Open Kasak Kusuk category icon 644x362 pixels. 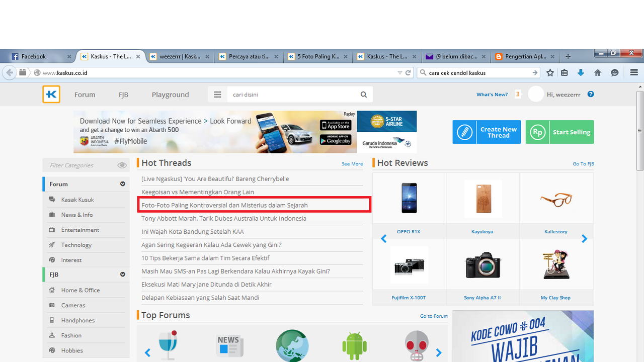(x=52, y=200)
